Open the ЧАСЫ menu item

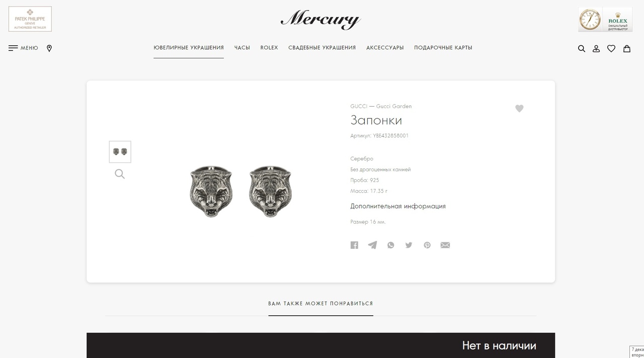[242, 48]
